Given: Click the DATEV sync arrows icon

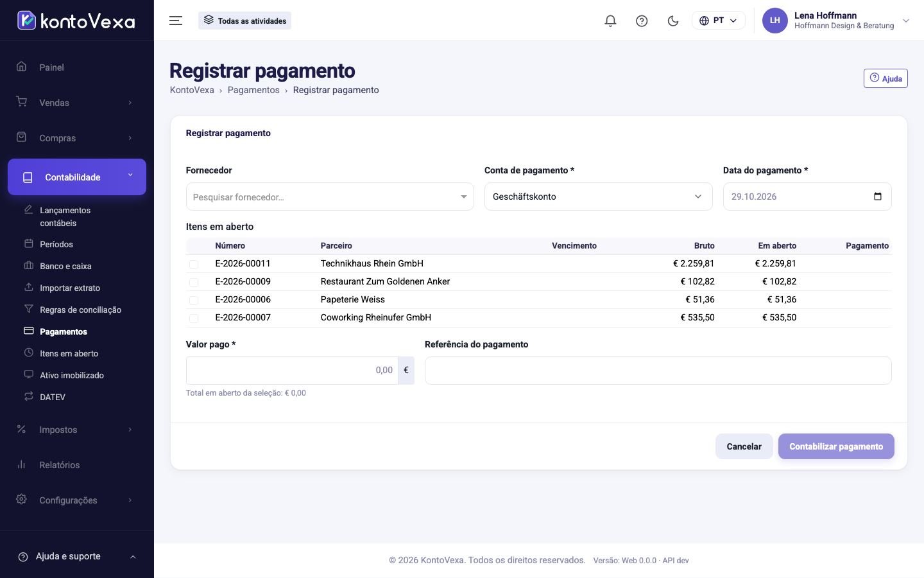Looking at the screenshot, I should click(28, 396).
